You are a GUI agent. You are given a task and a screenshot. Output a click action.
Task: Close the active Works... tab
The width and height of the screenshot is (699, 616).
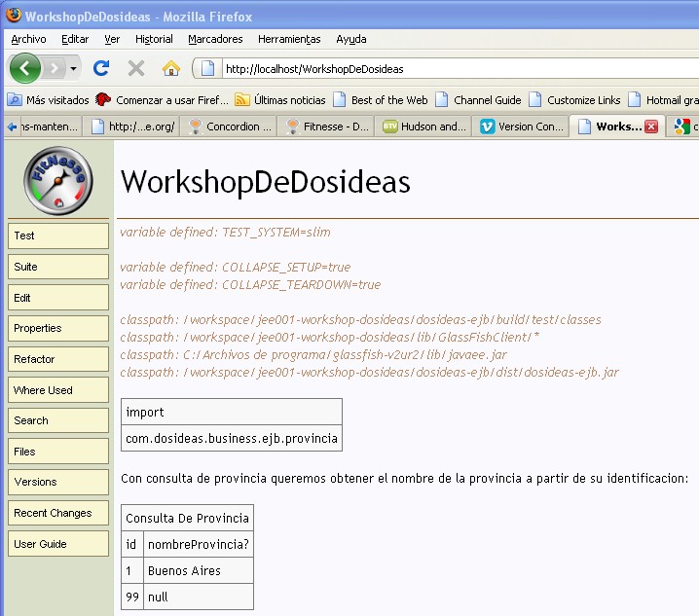tap(651, 127)
